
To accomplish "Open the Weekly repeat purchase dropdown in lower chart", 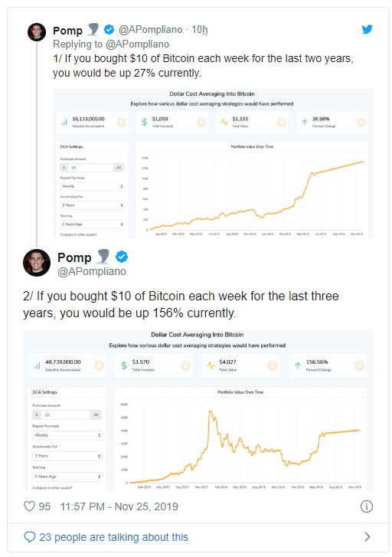I will (67, 435).
